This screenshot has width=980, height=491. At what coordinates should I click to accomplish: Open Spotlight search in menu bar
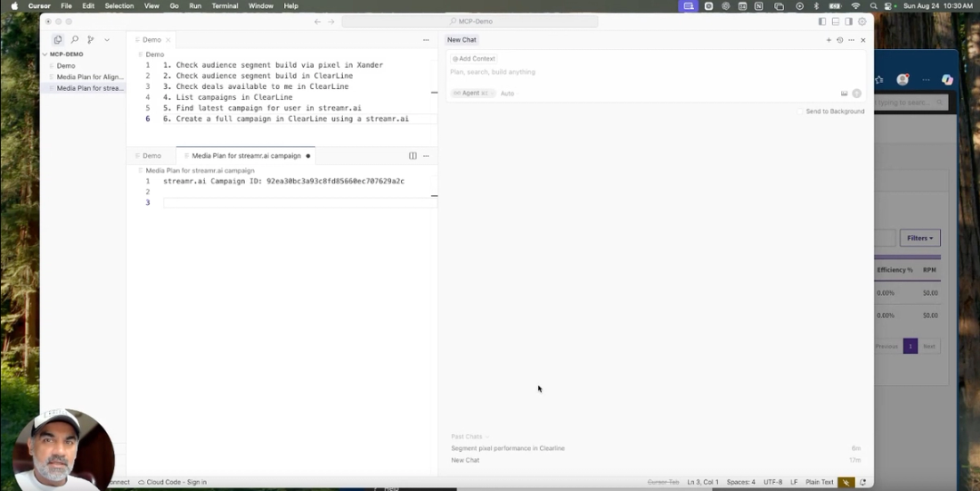[x=873, y=5]
